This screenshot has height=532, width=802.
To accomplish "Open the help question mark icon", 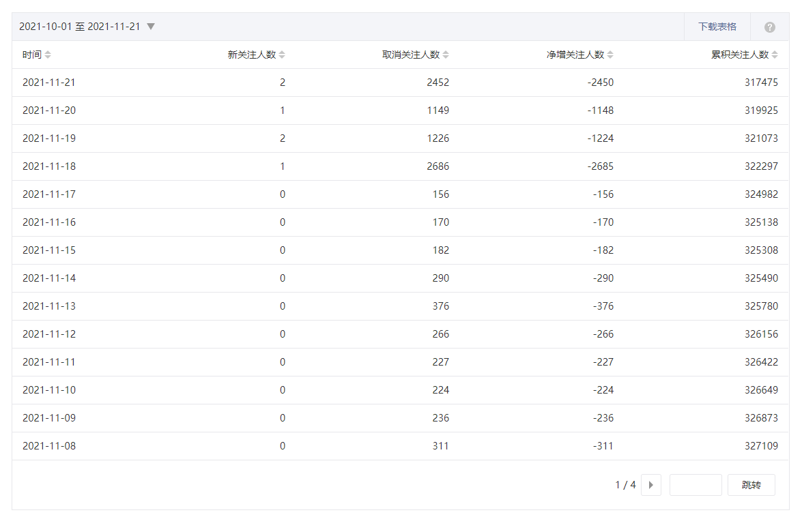I will [x=769, y=27].
